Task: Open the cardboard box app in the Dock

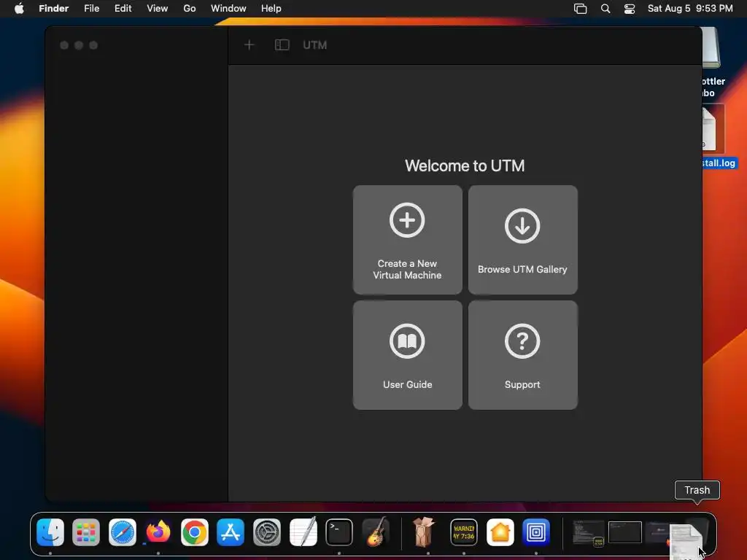Action: [423, 532]
